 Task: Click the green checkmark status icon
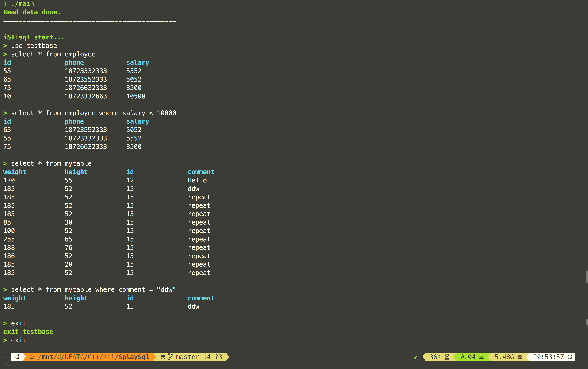coord(416,357)
